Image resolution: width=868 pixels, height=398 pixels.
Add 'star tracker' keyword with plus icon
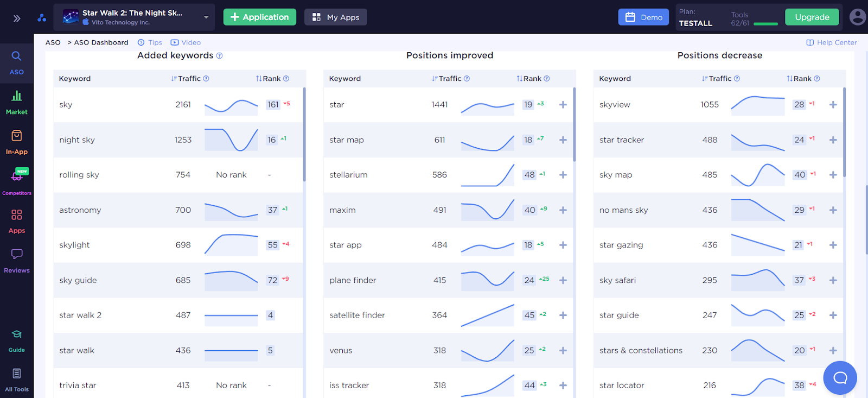point(833,140)
